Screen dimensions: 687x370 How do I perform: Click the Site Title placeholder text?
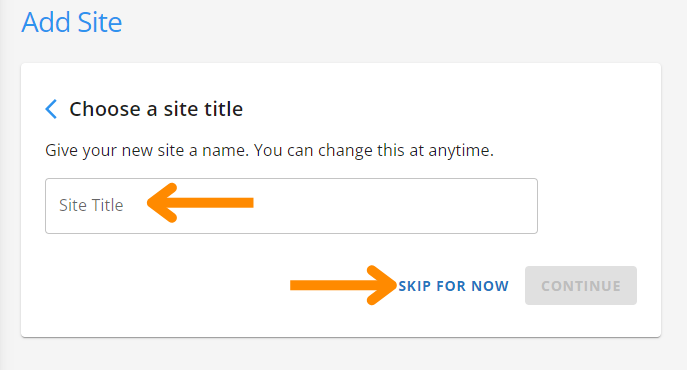pyautogui.click(x=91, y=205)
